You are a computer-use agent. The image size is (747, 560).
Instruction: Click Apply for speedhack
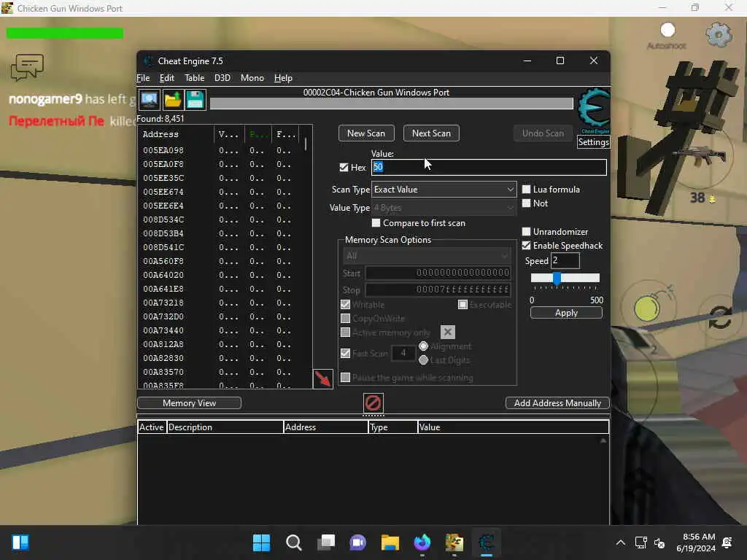pyautogui.click(x=566, y=313)
